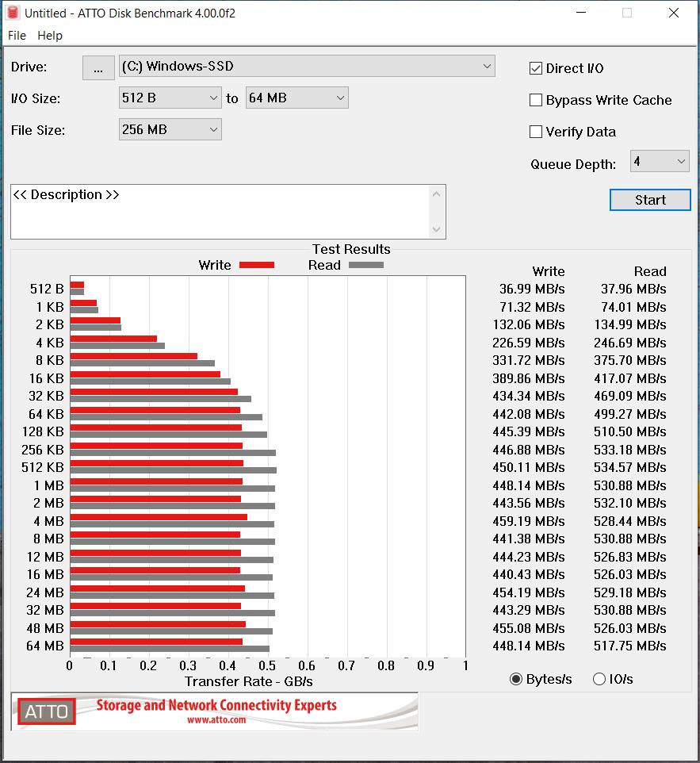Expand the maximum I/O Size 64 MB dropdown
The width and height of the screenshot is (700, 763).
point(296,98)
